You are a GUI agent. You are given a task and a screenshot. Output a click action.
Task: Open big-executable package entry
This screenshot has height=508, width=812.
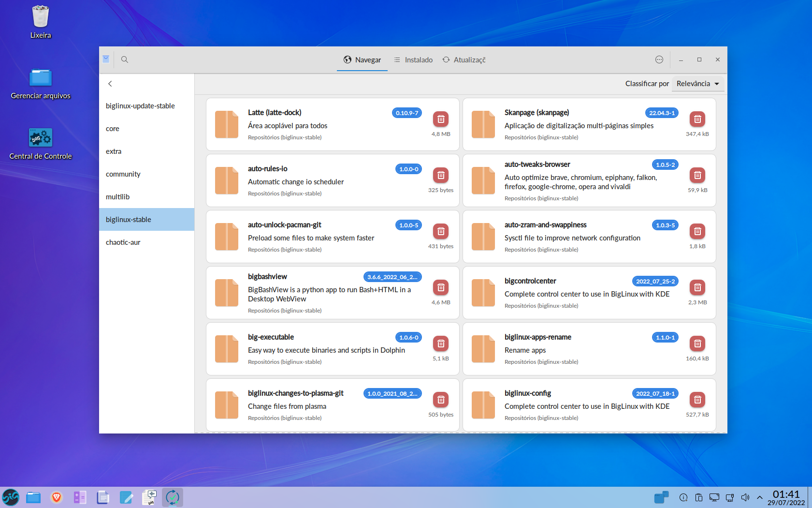[x=333, y=349]
